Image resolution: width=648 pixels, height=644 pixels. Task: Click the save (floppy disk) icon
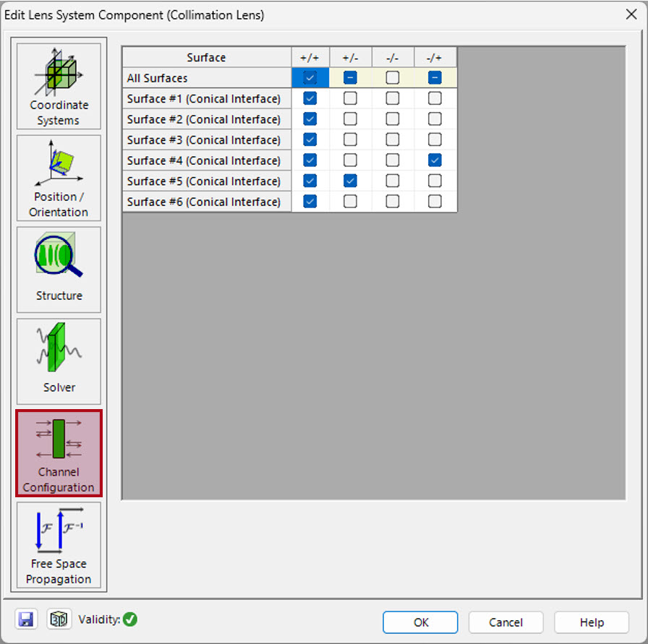26,619
